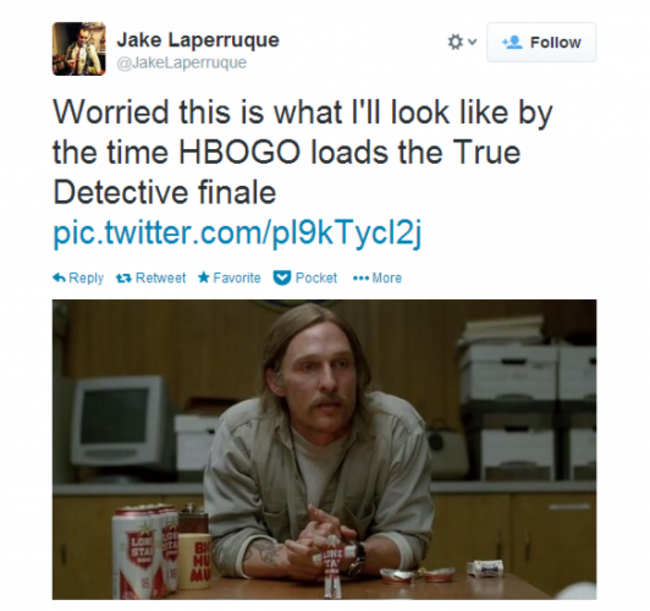Image resolution: width=650 pixels, height=611 pixels.
Task: Click the Follow button
Action: [541, 42]
